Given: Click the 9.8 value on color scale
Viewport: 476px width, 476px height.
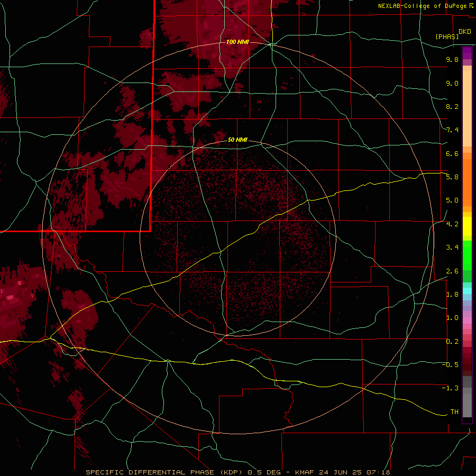Looking at the screenshot, I should 452,59.
